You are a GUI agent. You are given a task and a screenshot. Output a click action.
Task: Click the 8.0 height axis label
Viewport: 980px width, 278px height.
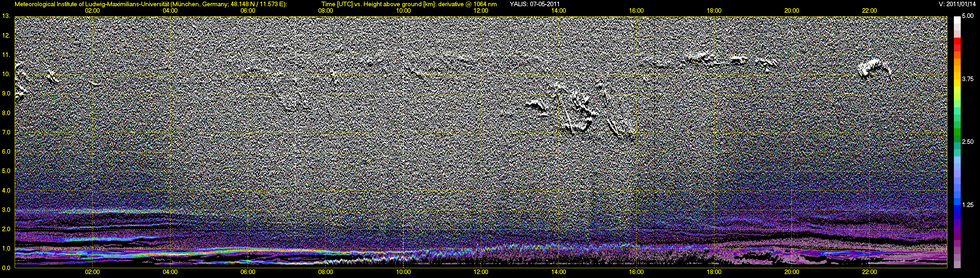click(6, 113)
